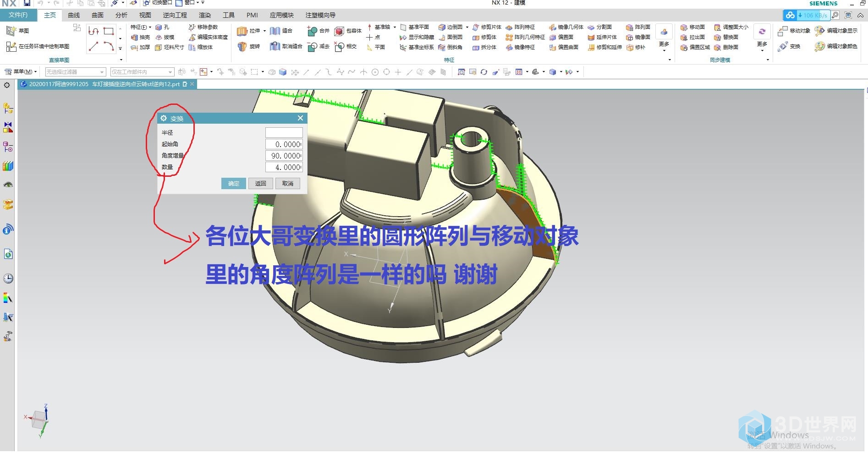
Task: Switch to the Mold Wizard (注塑模向导) tab
Action: tap(320, 15)
